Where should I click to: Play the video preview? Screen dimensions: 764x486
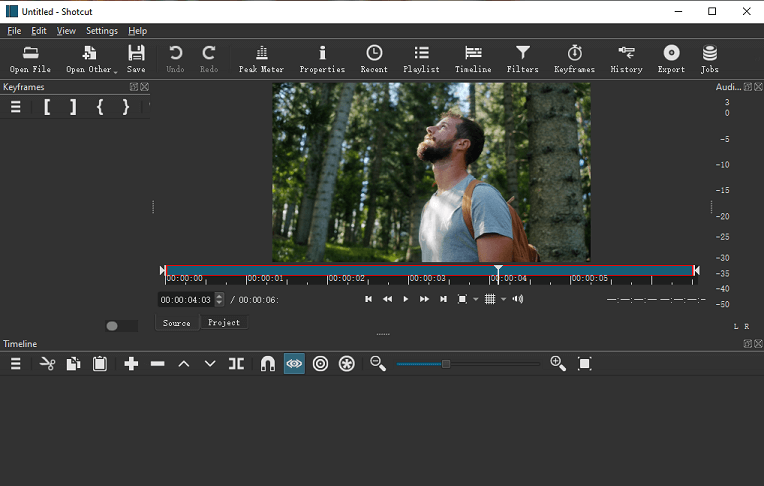405,299
